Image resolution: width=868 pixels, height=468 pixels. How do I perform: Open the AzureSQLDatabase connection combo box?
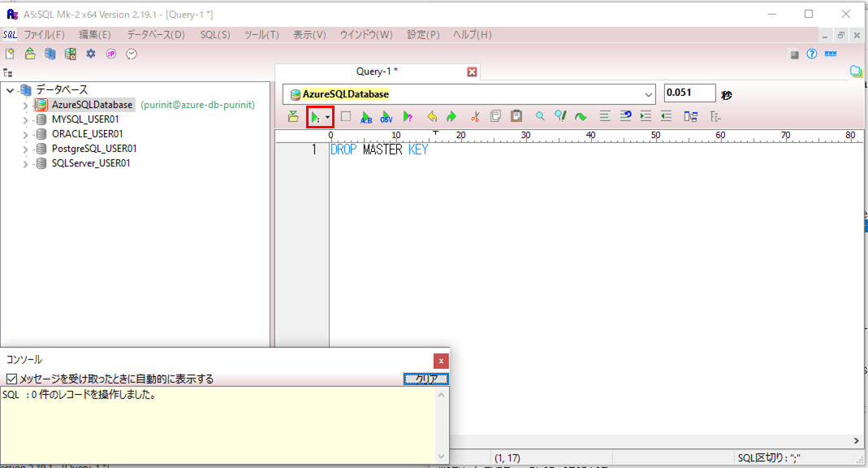[x=469, y=94]
